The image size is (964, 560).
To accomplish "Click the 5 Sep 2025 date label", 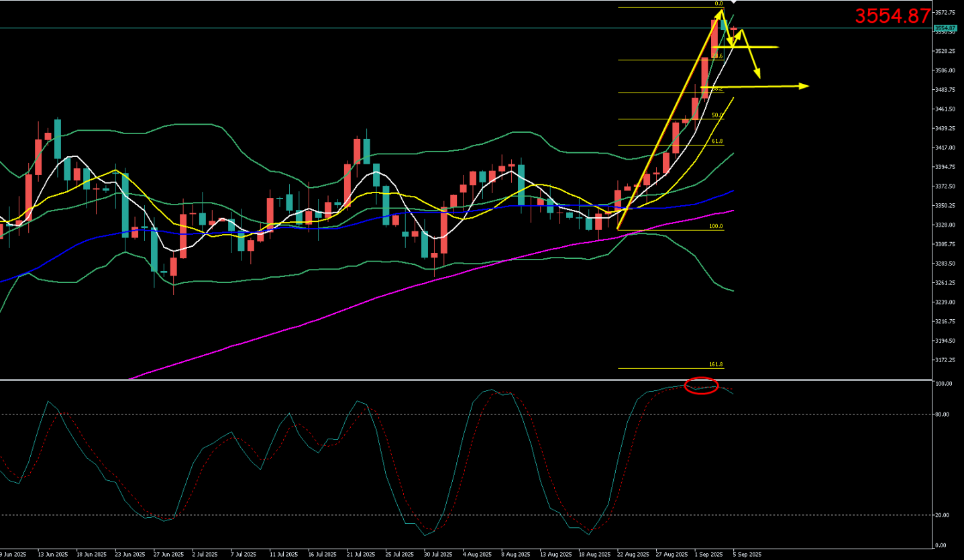I will 747,555.
